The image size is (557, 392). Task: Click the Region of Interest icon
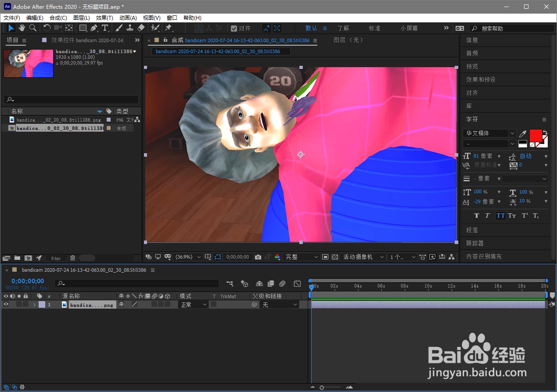325,257
